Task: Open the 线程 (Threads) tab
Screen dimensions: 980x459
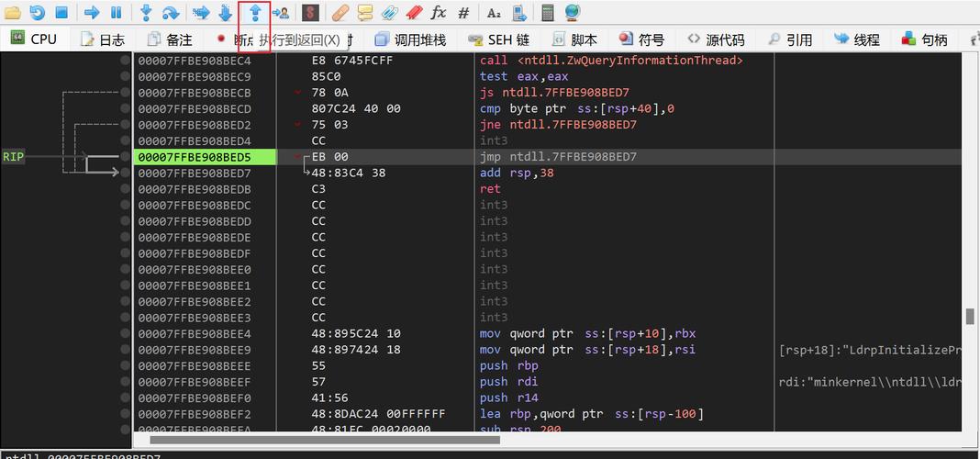Action: coord(856,39)
